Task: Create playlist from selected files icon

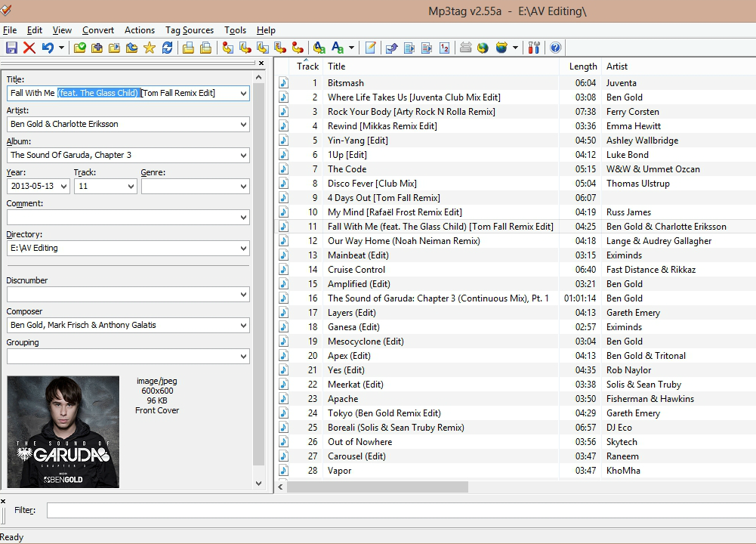Action: coord(206,48)
